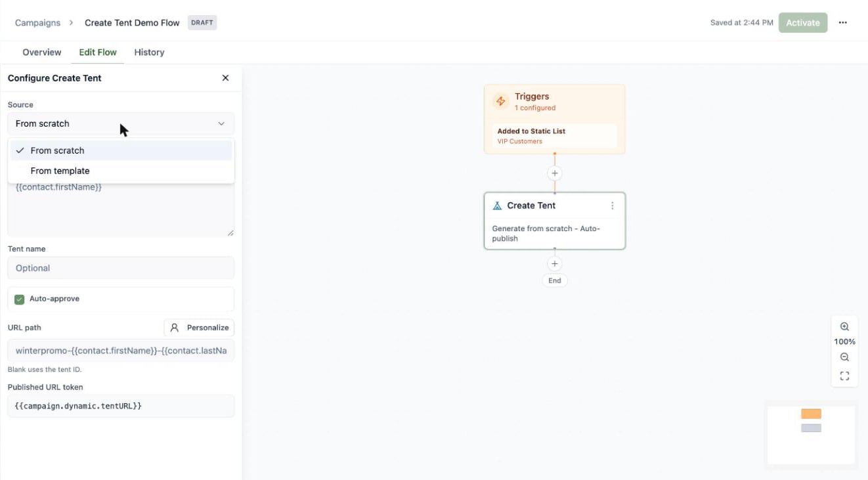
Task: Click the VIP Customers list name
Action: [x=520, y=141]
